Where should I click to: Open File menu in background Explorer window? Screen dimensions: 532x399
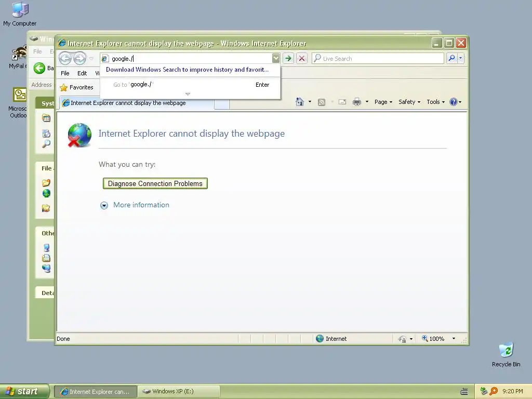pyautogui.click(x=37, y=51)
